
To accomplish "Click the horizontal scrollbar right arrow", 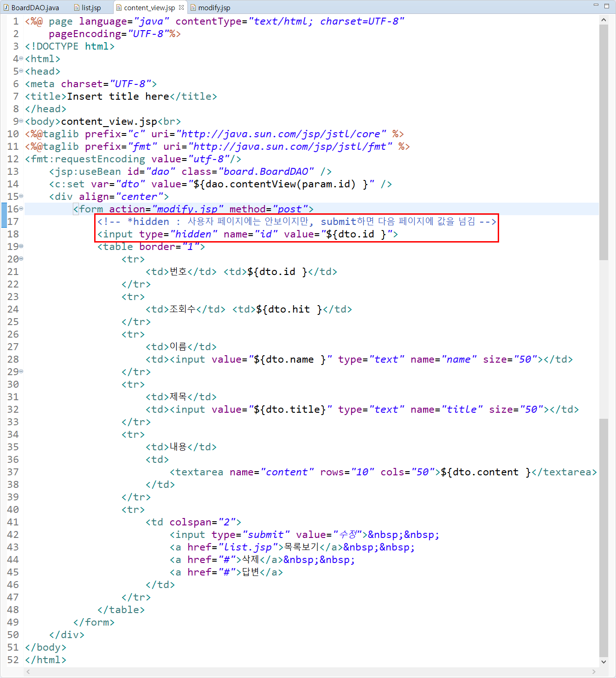I will pos(594,672).
